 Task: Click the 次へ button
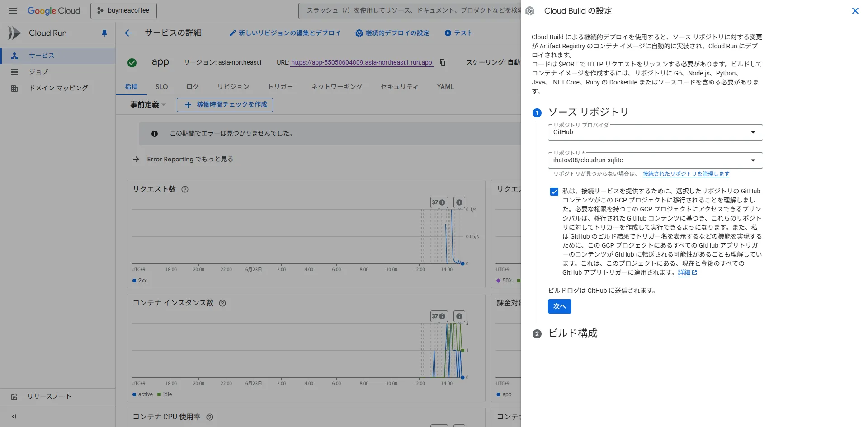[x=559, y=306]
